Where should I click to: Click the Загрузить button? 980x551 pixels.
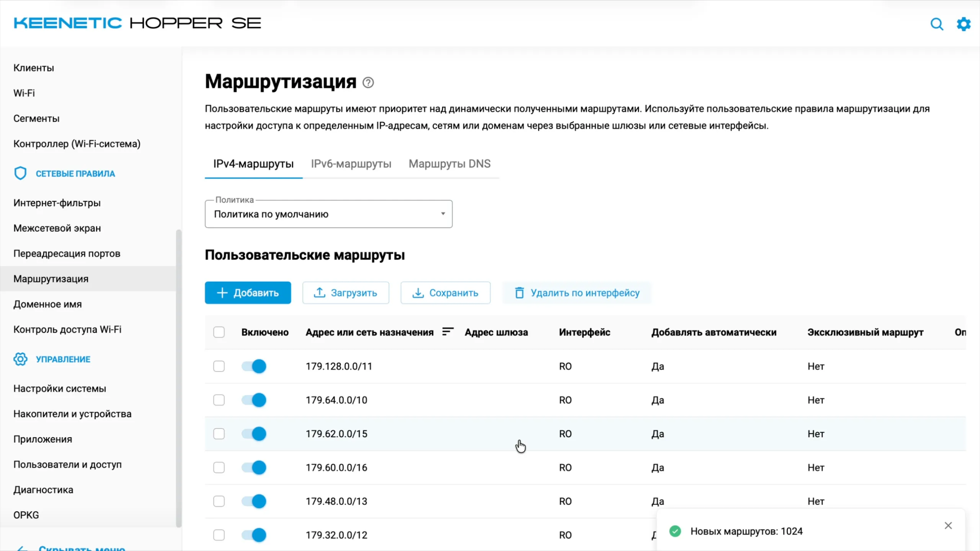click(346, 293)
